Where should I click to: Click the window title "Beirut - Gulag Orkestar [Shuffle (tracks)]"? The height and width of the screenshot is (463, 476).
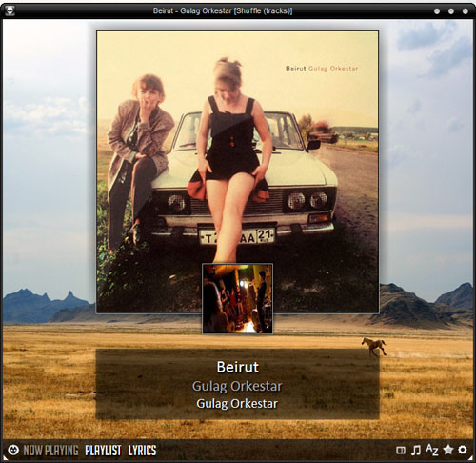(223, 11)
